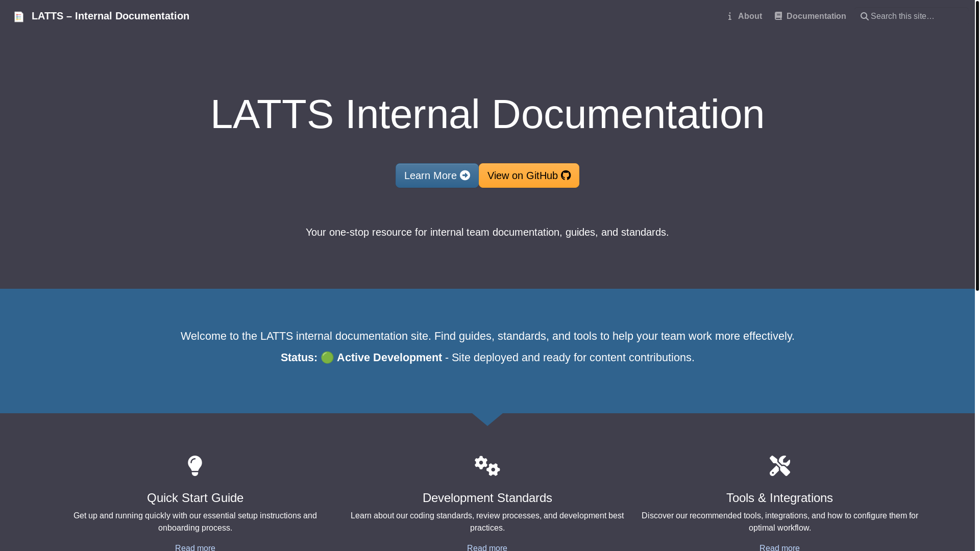Image resolution: width=980 pixels, height=551 pixels.
Task: Select the Tools & Integrations heading
Action: pyautogui.click(x=779, y=497)
